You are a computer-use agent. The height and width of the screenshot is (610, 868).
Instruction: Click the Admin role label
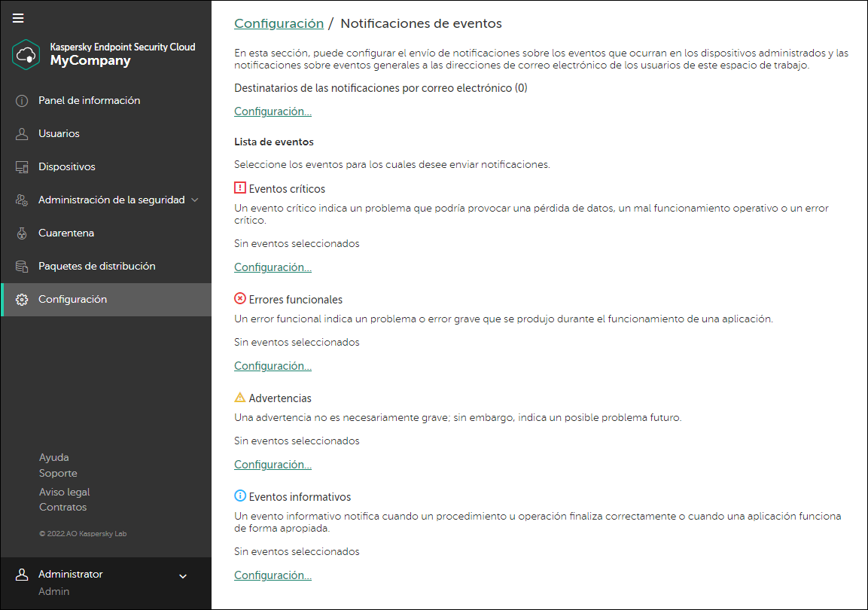[53, 592]
